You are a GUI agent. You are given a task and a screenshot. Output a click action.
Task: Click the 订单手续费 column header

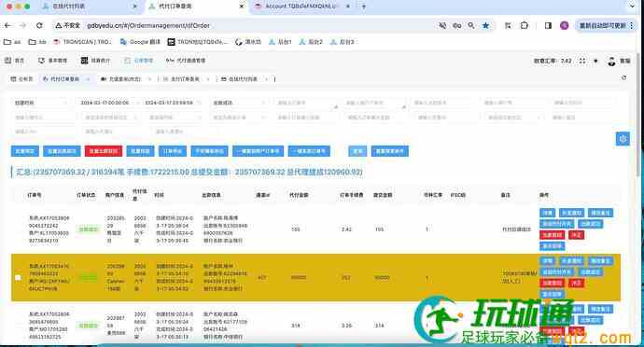[x=352, y=195]
